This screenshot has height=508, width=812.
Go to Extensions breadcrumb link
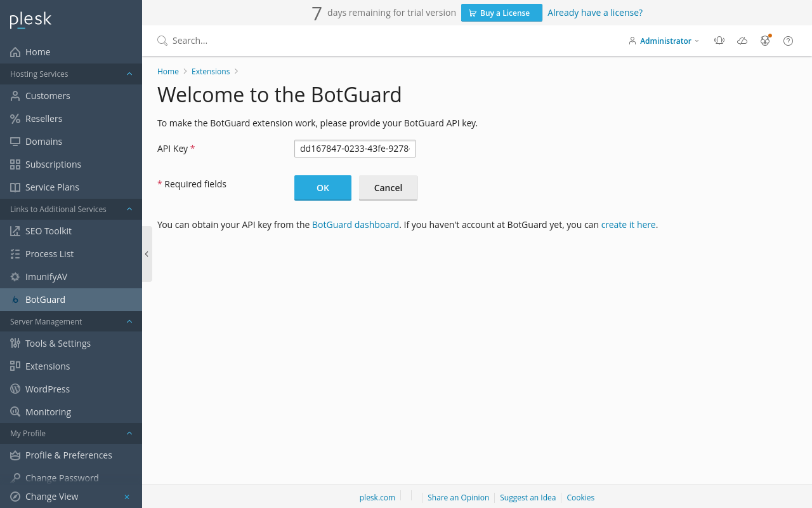tap(211, 72)
